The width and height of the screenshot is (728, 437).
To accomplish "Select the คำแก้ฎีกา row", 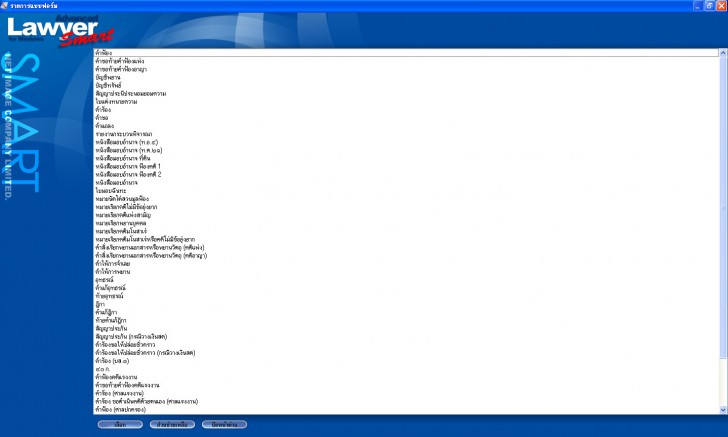I will pos(406,312).
